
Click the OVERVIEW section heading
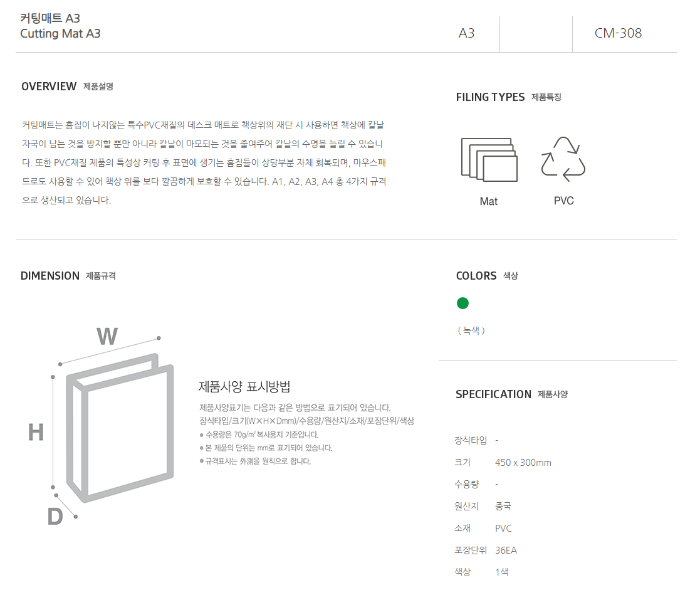point(49,86)
